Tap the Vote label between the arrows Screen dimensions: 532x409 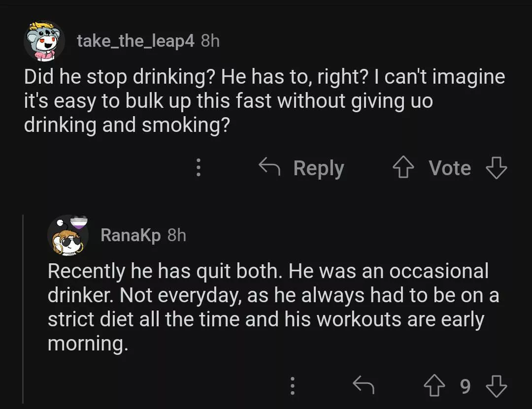pos(450,168)
